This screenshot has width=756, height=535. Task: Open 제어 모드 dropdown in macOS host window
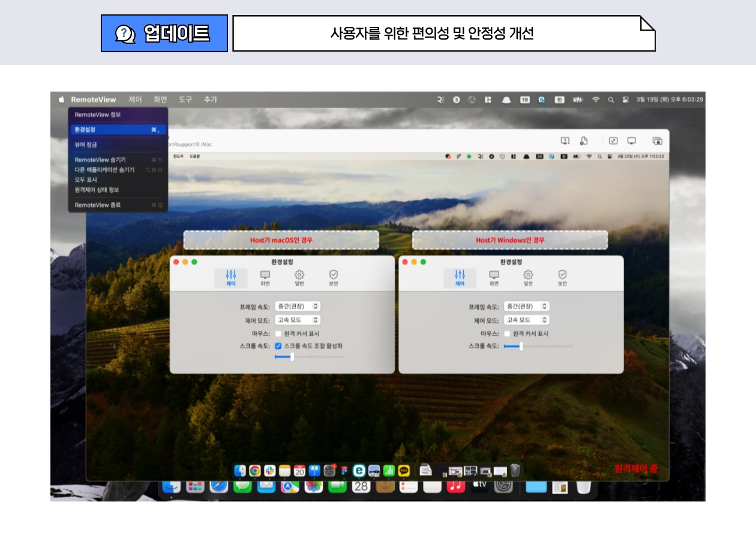tap(298, 320)
